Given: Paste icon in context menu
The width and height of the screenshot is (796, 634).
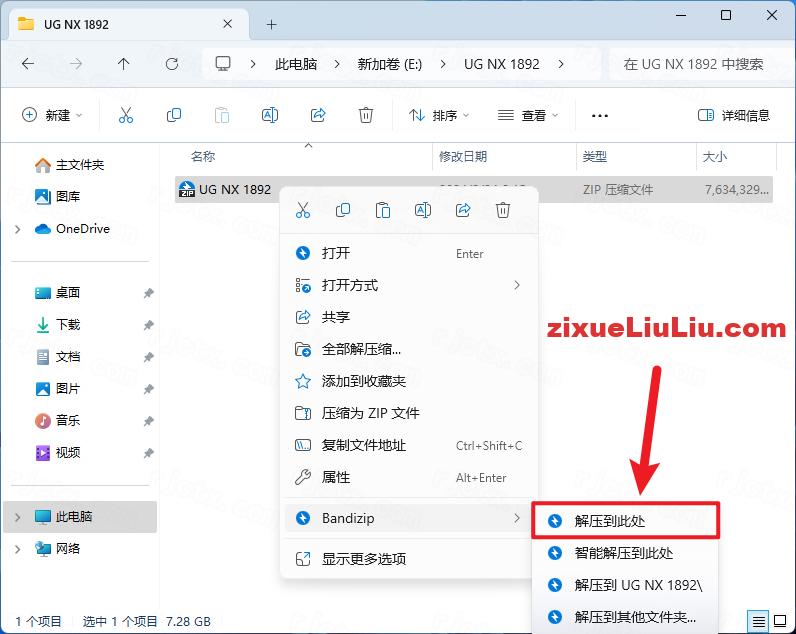Looking at the screenshot, I should point(383,210).
